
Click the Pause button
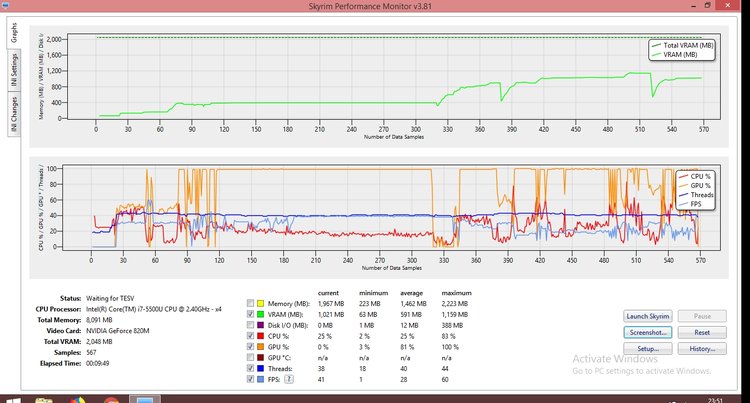pos(702,316)
